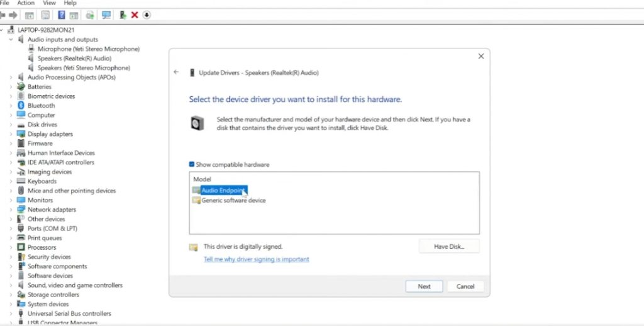Click the Monitors category icon
Screen dimensions: 644x326
coord(21,200)
